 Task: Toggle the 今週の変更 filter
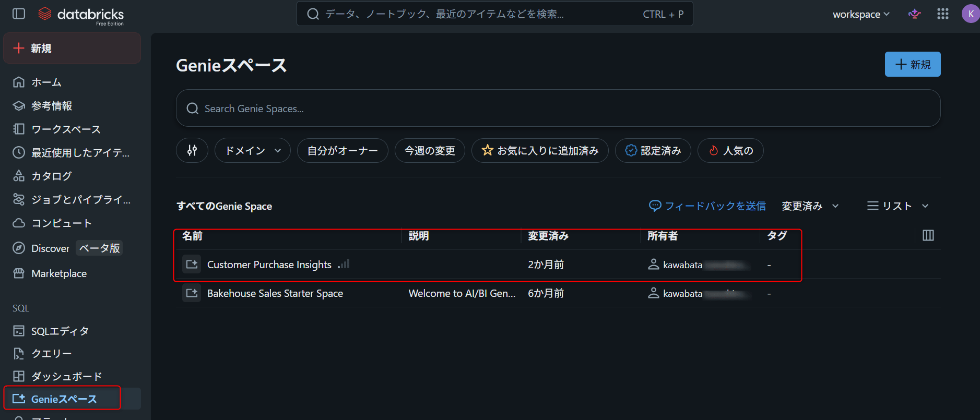(430, 150)
